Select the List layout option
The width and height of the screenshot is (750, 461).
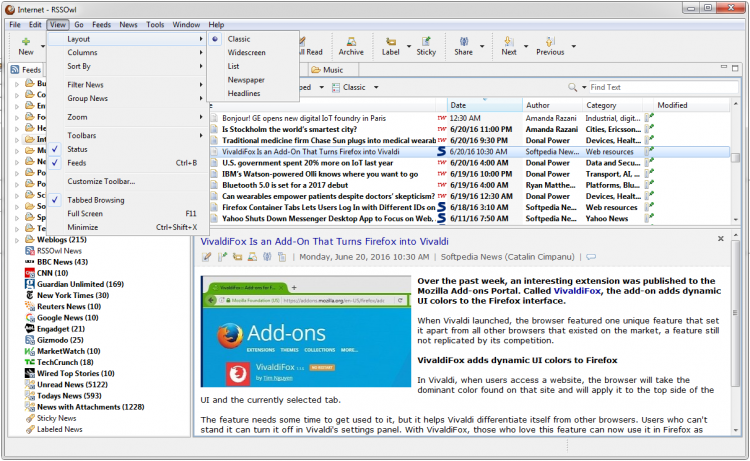click(254, 66)
